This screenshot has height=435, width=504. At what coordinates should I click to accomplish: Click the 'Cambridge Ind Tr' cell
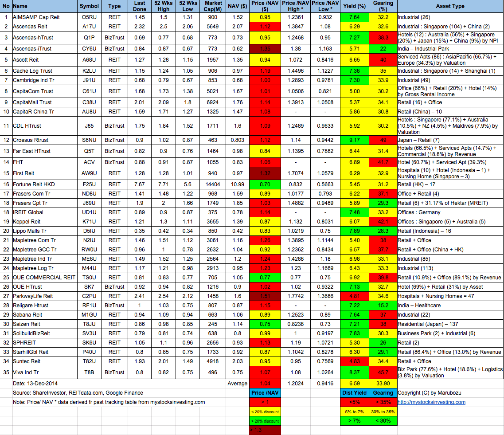pos(45,80)
